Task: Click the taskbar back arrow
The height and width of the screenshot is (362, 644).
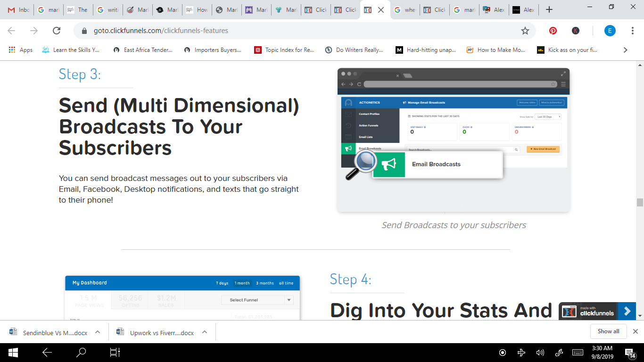Action: point(47,352)
